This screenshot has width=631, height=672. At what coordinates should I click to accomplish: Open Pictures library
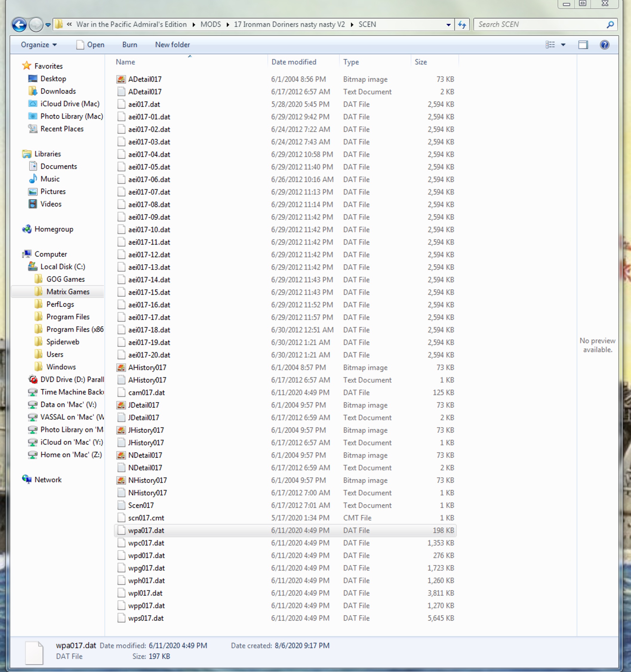coord(53,191)
